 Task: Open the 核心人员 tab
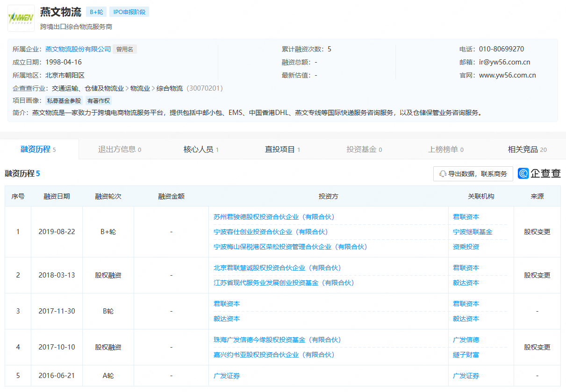click(x=201, y=150)
